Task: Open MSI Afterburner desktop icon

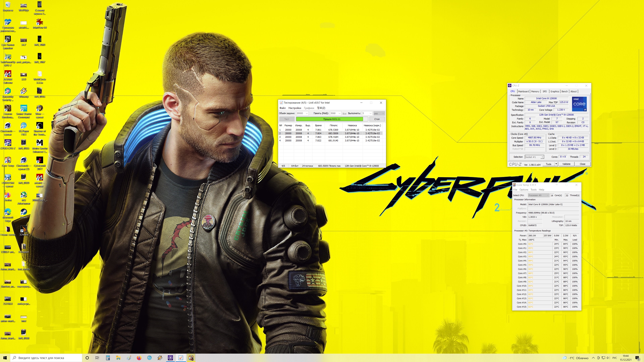Action: [x=23, y=195]
